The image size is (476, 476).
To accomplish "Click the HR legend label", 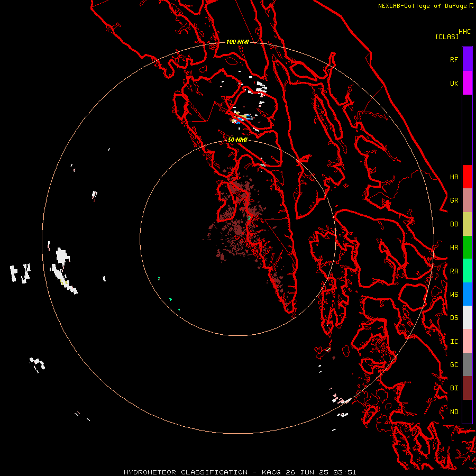I will 454,248.
